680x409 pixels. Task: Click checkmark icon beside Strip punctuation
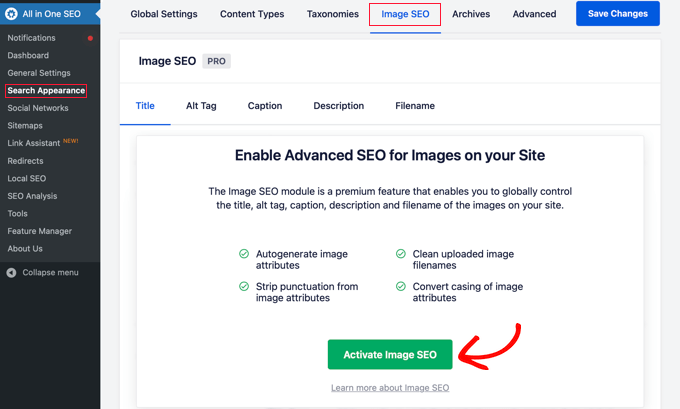click(x=244, y=286)
